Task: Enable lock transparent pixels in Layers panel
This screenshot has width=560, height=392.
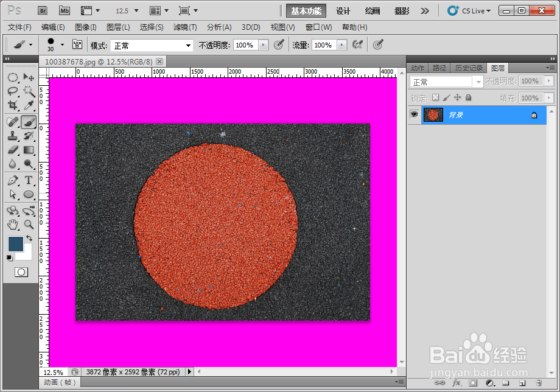Action: [x=435, y=97]
